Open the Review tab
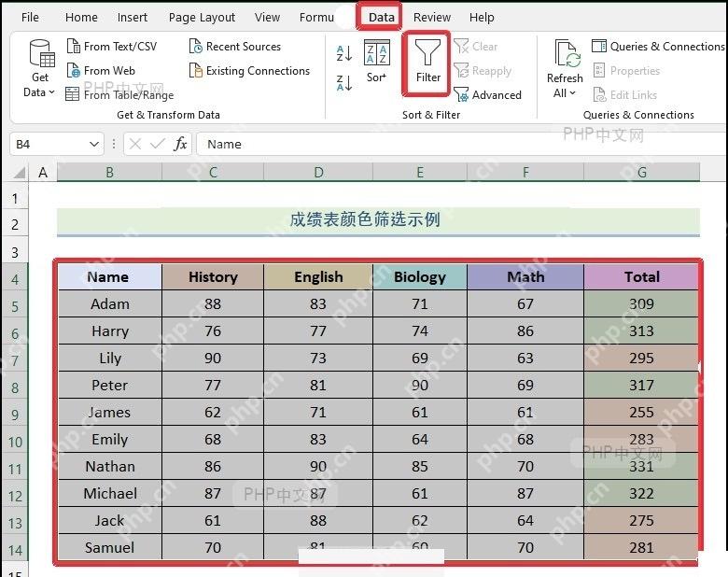728x577 pixels. coord(432,17)
